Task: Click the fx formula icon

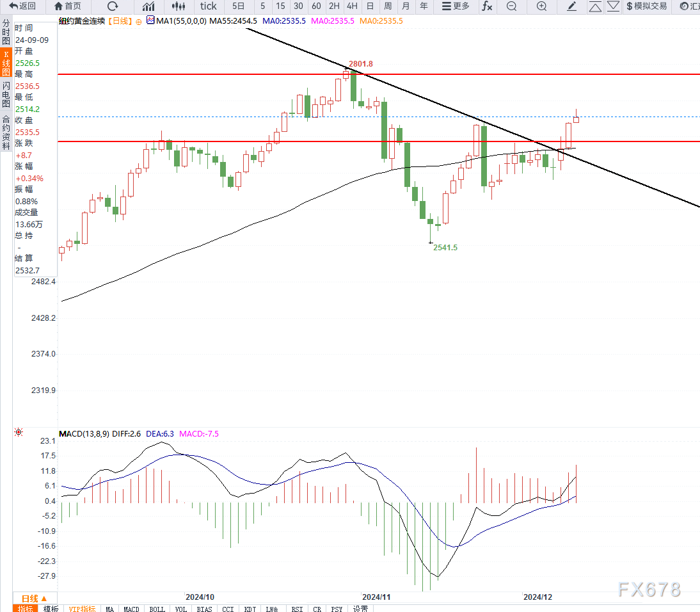Action: tap(487, 6)
